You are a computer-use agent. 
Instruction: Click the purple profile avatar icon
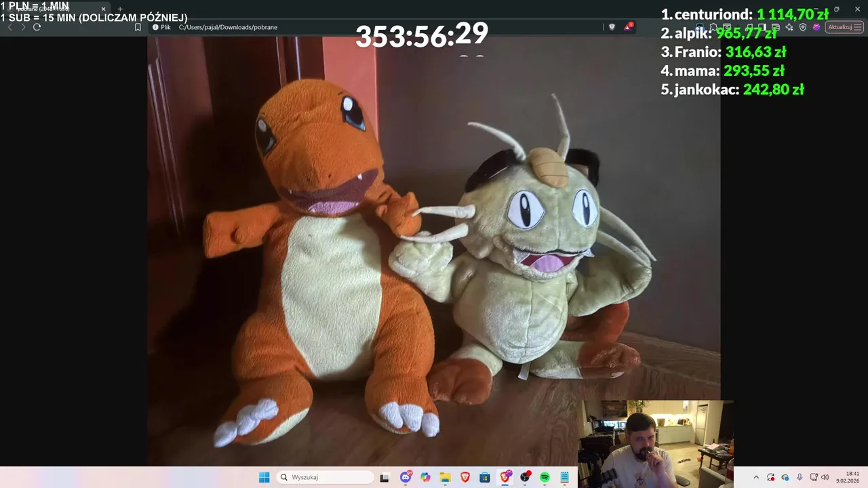coord(816,27)
